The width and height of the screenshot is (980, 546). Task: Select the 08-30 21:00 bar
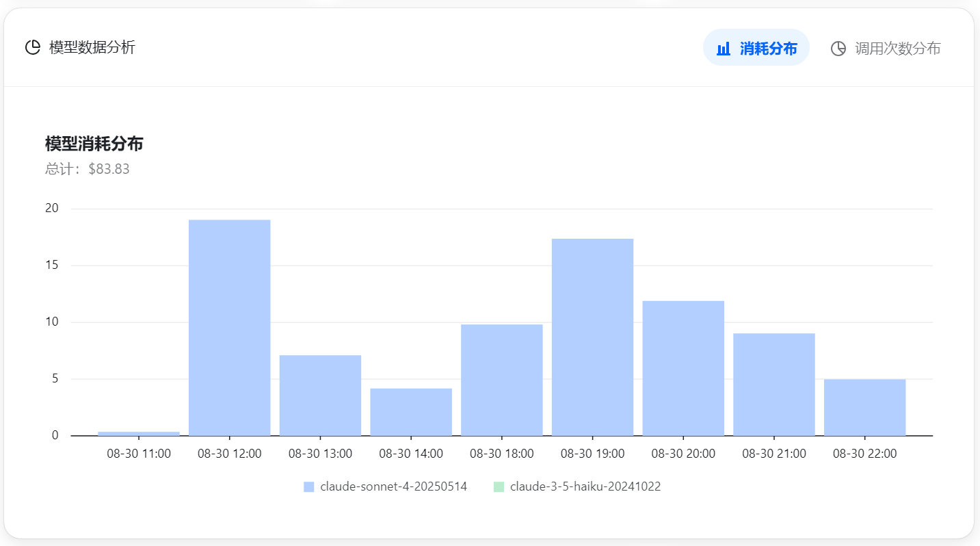774,385
